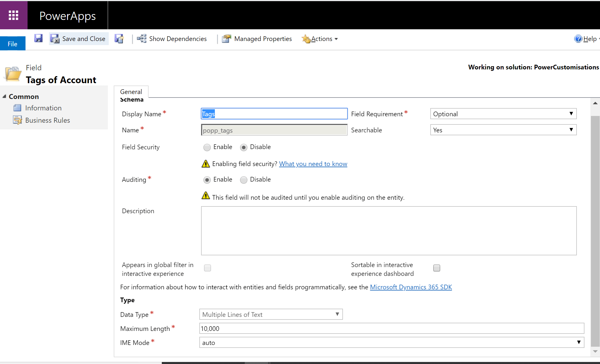Click into the Description text area
Screen dimensions: 600x364
pyautogui.click(x=388, y=230)
